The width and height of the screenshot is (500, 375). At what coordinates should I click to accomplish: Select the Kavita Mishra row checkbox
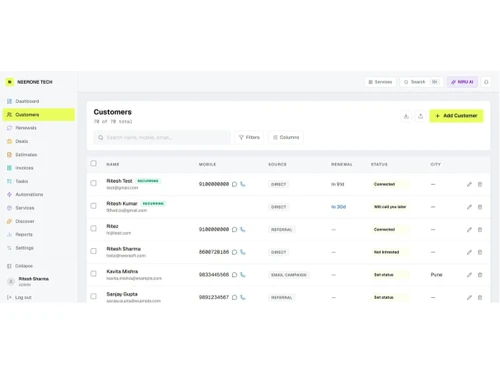[x=94, y=274]
